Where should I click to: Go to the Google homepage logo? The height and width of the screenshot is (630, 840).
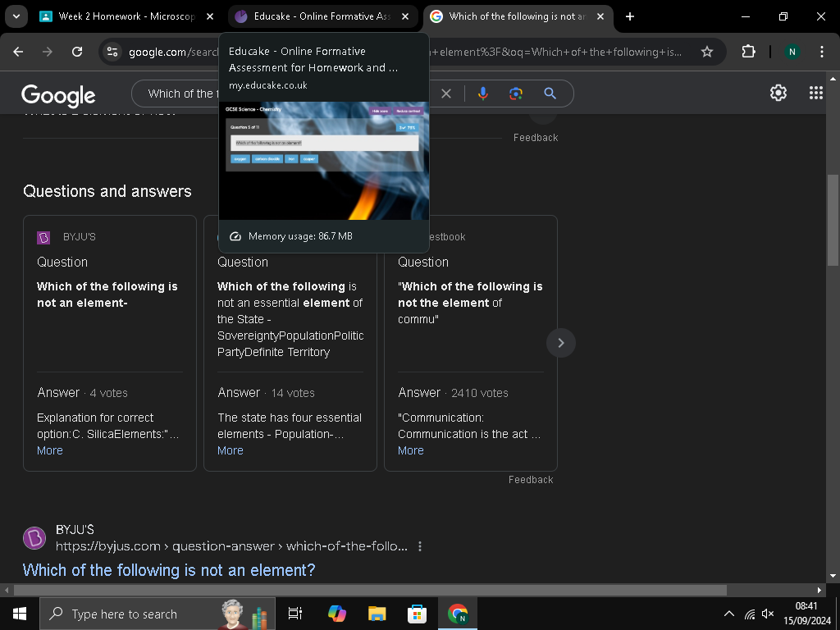point(58,95)
